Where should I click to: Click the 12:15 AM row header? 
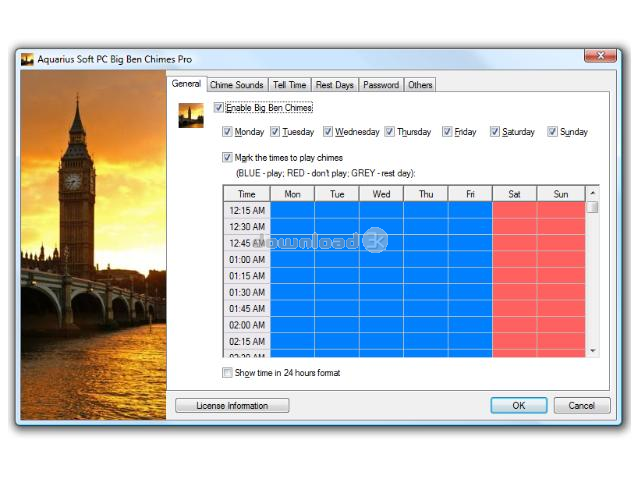coord(247,210)
